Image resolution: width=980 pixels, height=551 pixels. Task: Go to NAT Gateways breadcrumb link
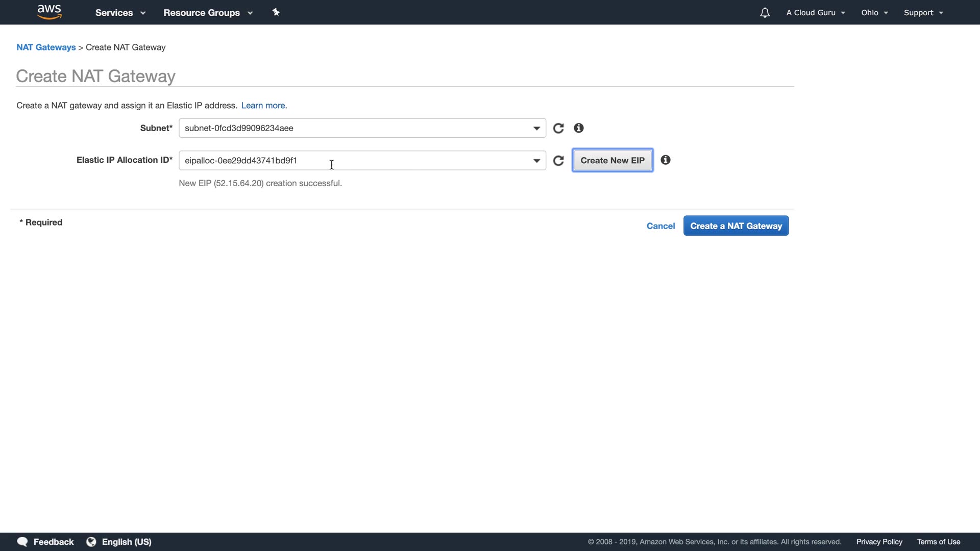pyautogui.click(x=46, y=47)
